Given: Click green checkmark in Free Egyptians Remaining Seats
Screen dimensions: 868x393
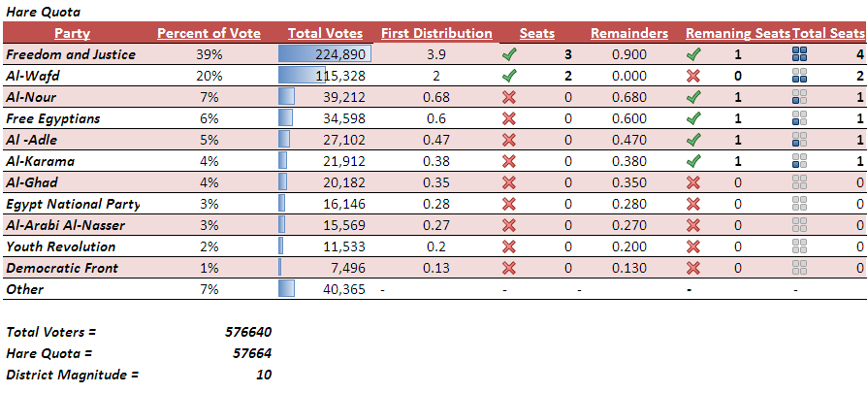Looking at the screenshot, I should [x=693, y=118].
